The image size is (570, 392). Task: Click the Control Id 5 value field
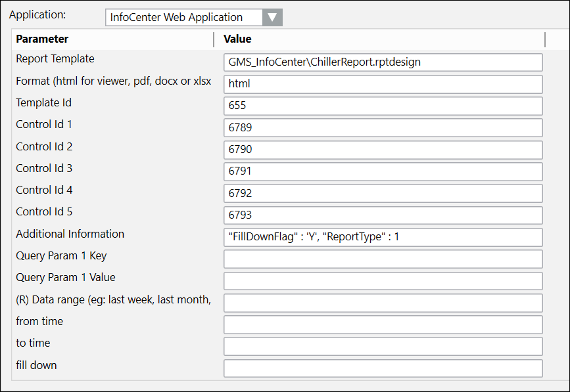[x=383, y=215]
